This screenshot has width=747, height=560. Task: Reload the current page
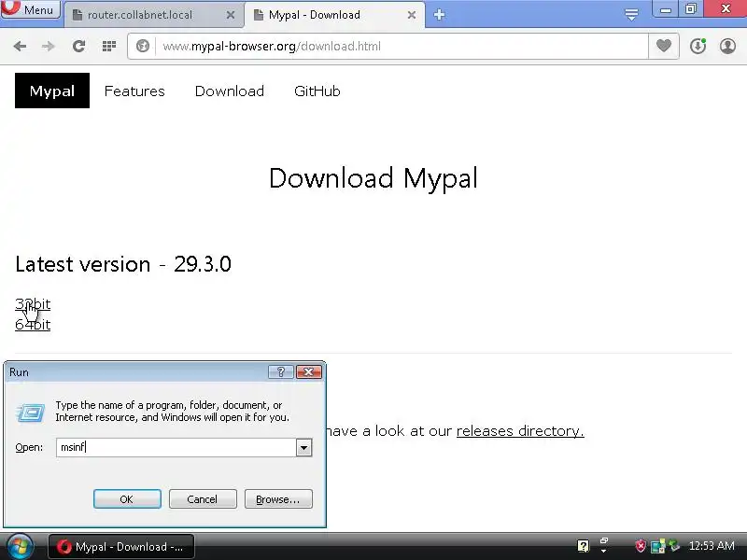tap(78, 46)
